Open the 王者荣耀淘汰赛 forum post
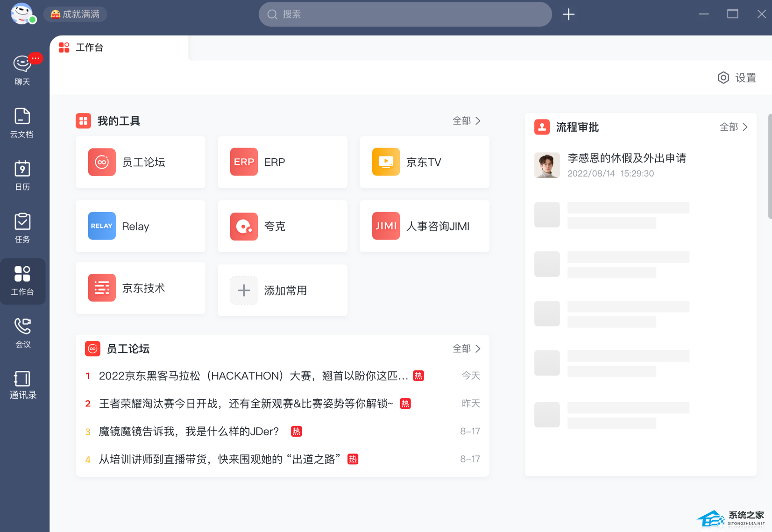Screen dimensions: 772x532 (x=246, y=404)
